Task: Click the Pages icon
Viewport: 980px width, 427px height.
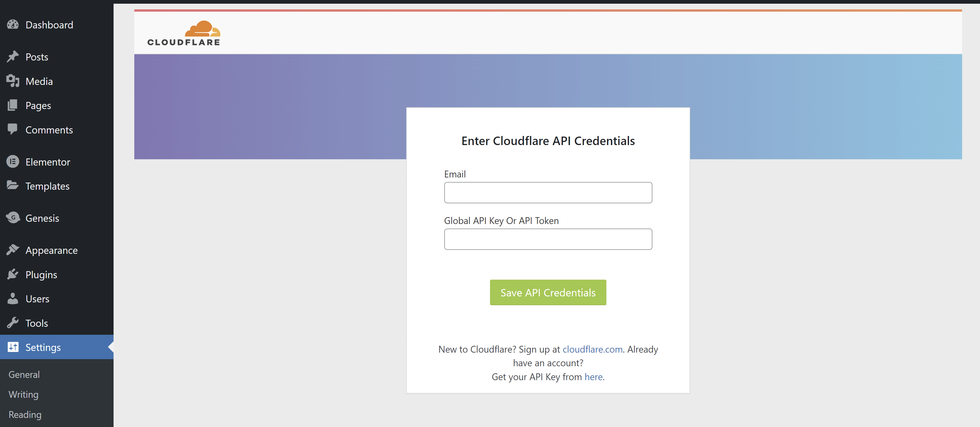Action: (x=12, y=105)
